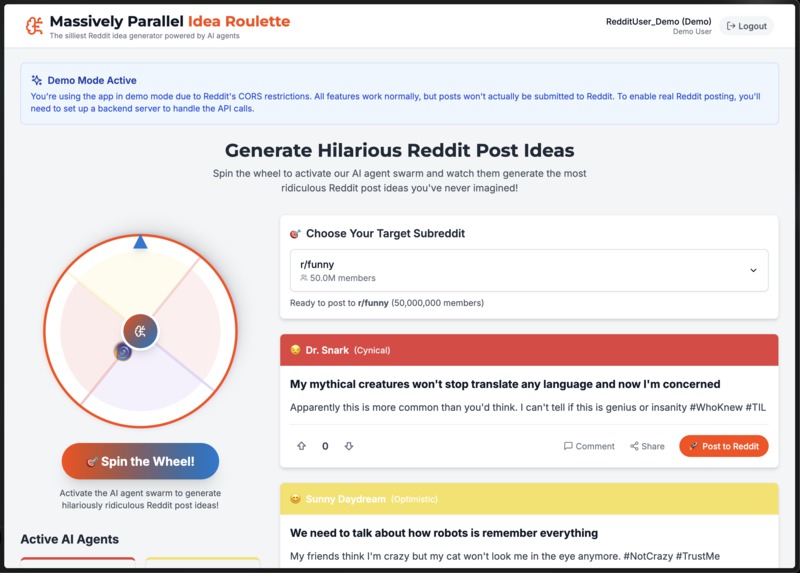Click the dropdown chevron in subreddit selector

[753, 270]
